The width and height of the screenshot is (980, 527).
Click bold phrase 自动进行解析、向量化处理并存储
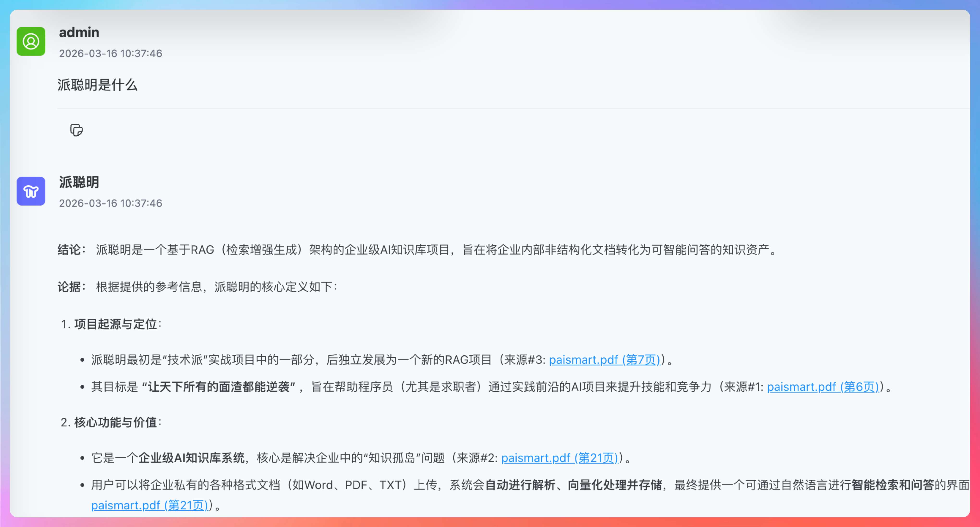pyautogui.click(x=573, y=485)
